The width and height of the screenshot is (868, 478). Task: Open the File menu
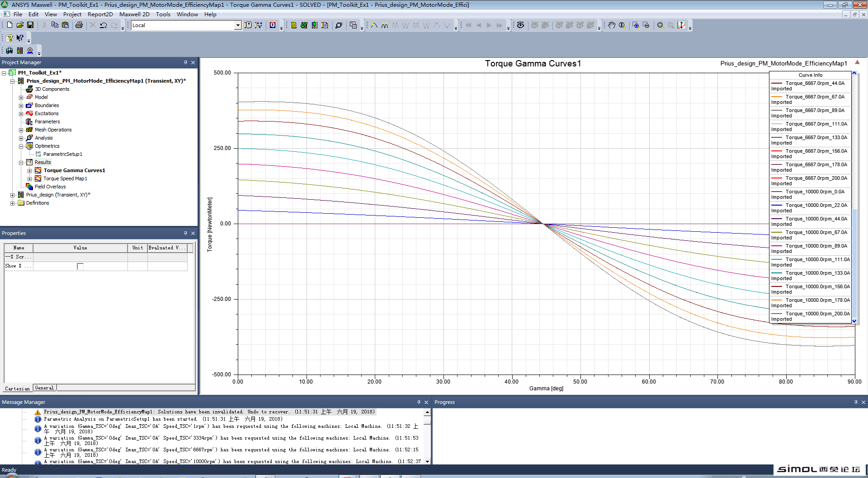pos(18,14)
